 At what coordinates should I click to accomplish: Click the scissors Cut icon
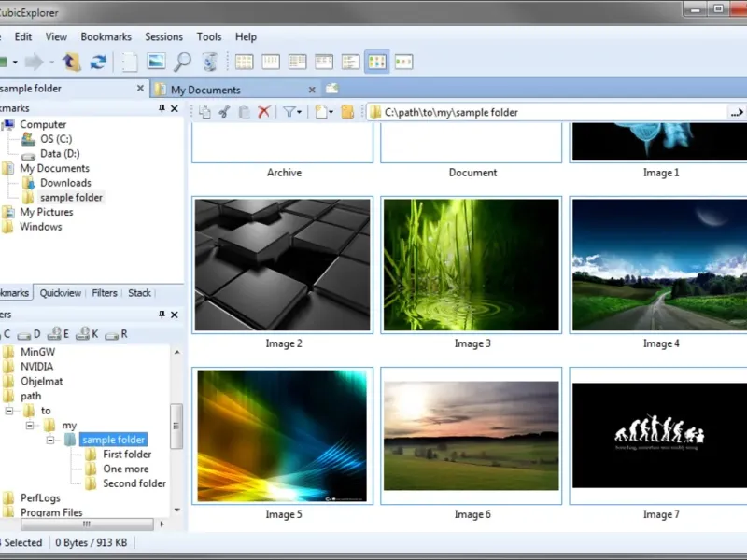pyautogui.click(x=224, y=112)
